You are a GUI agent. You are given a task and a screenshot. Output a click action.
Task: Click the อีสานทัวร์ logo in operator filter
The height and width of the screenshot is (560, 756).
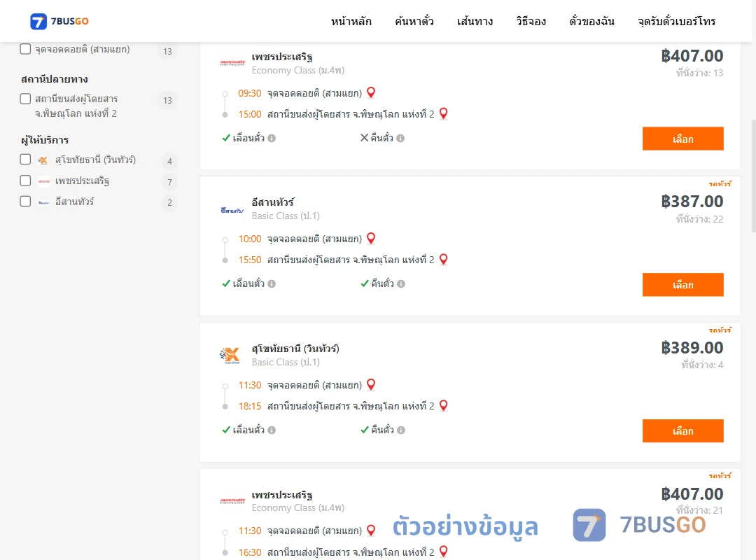pyautogui.click(x=44, y=202)
